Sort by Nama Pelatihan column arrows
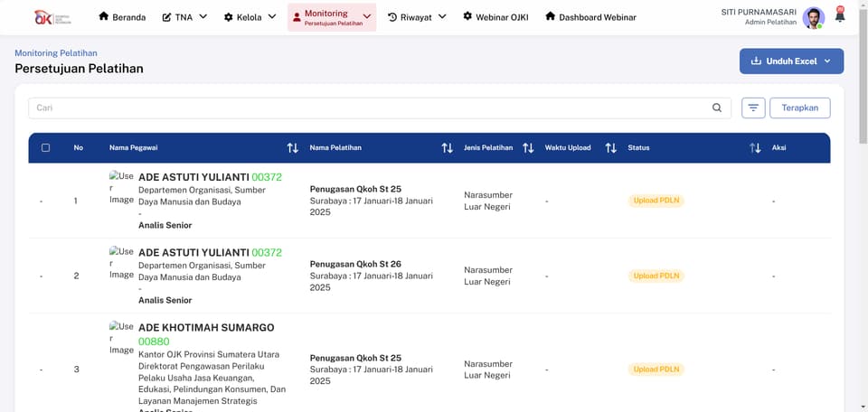Viewport: 868px width, 412px height. pos(447,147)
